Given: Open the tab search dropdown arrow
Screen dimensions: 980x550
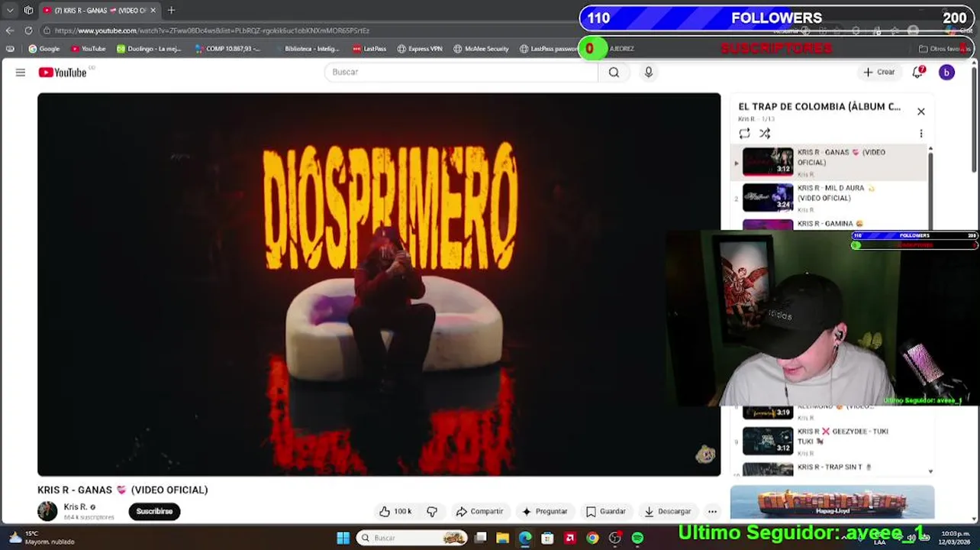Looking at the screenshot, I should click(10, 10).
